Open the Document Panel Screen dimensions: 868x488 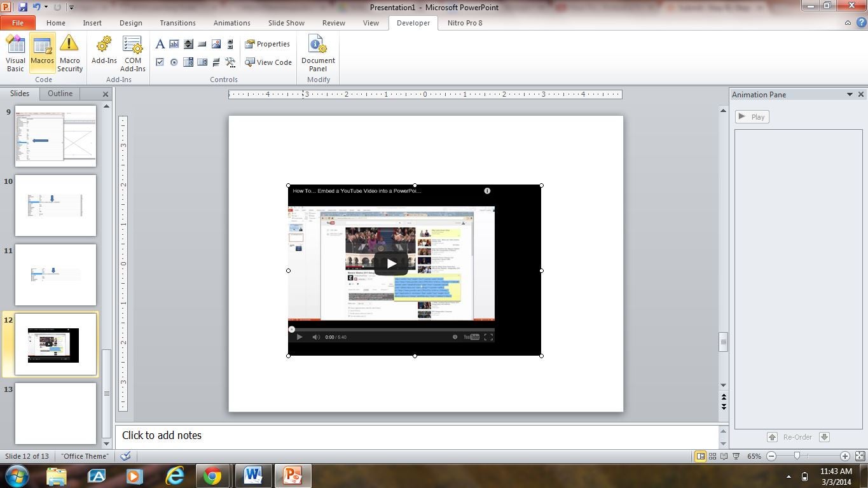pos(317,54)
